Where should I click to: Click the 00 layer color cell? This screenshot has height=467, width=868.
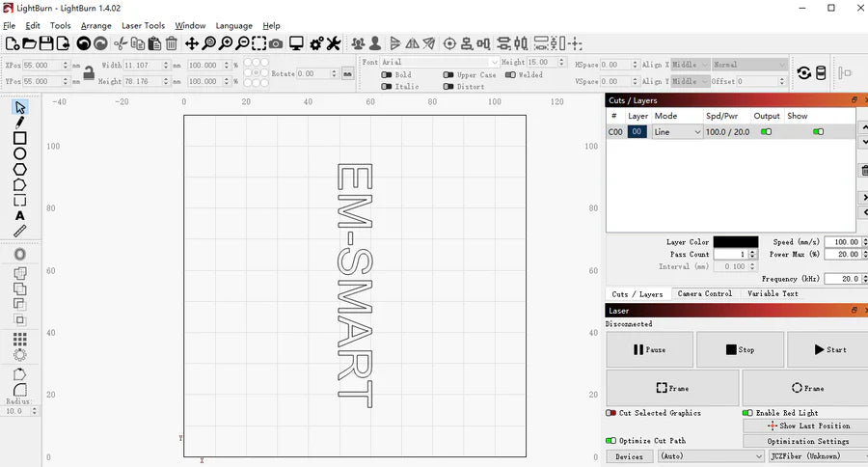click(637, 132)
